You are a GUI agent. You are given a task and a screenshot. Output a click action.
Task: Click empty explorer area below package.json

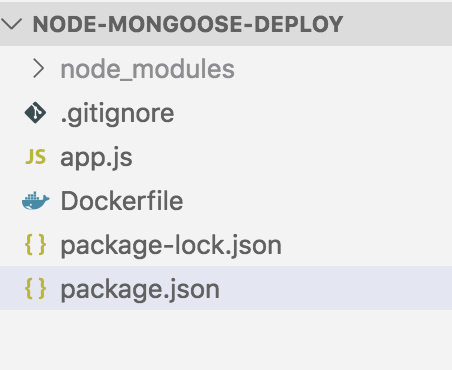pyautogui.click(x=226, y=339)
